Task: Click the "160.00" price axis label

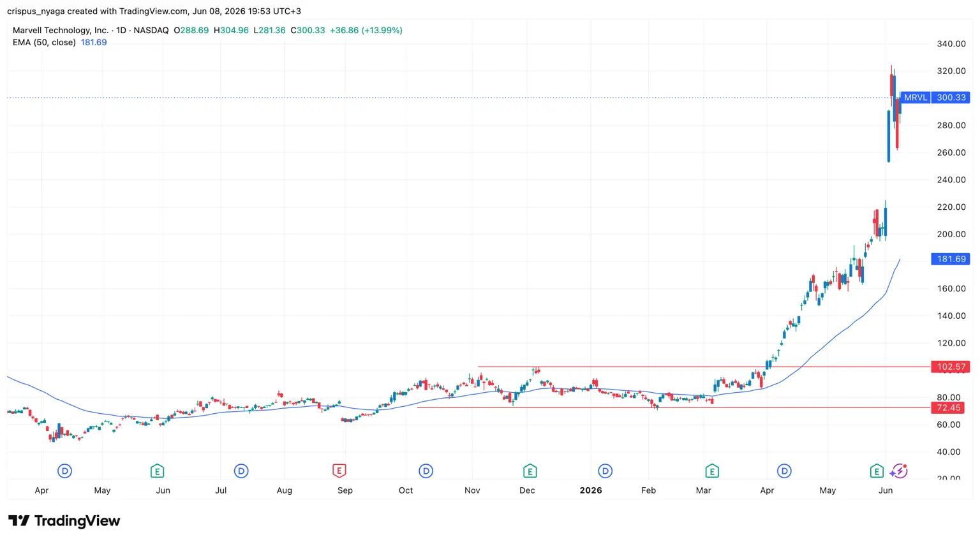Action: tap(951, 288)
